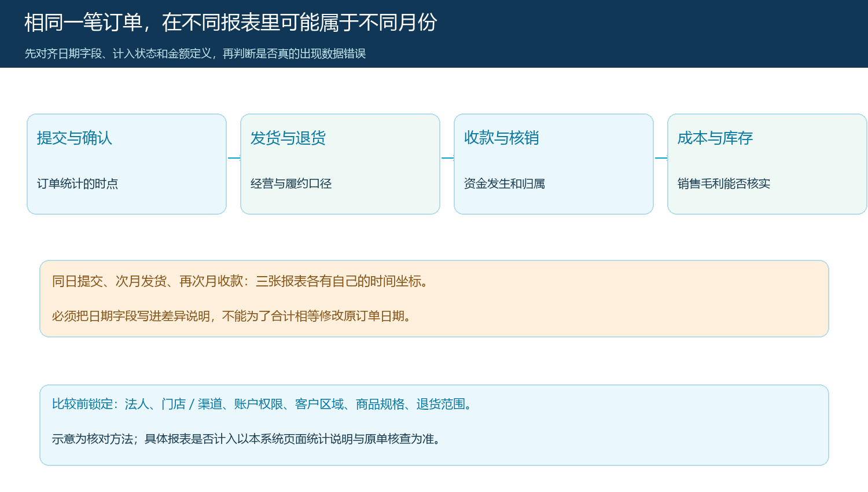Select the text 订单统计的时点
The image size is (868, 492).
[x=78, y=183]
